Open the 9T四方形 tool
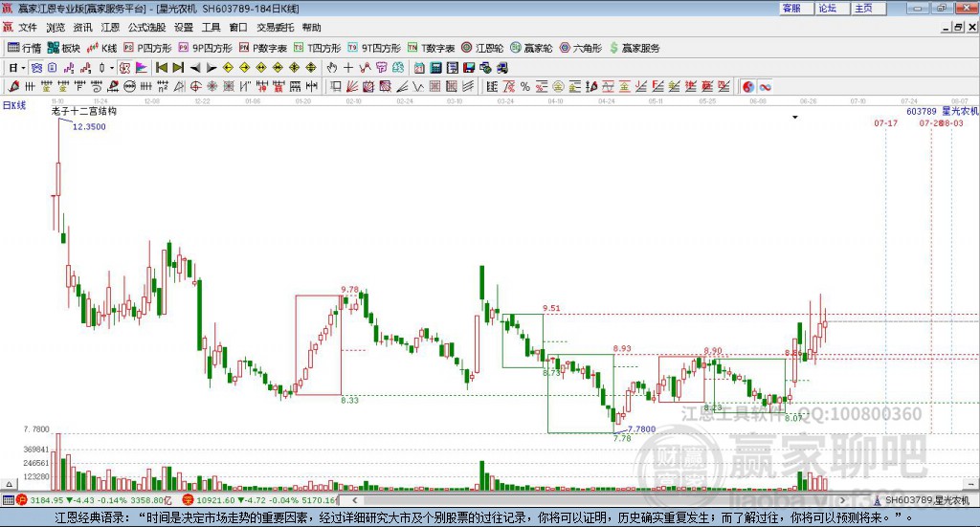 374,48
